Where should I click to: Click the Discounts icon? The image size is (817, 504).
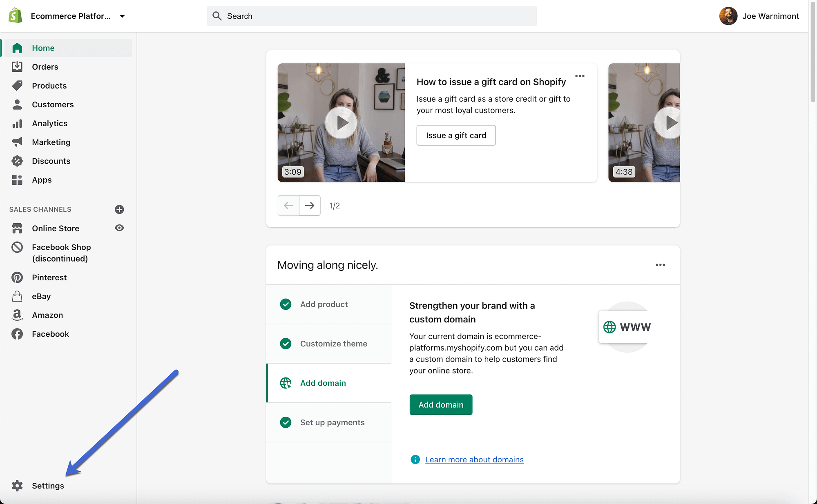click(17, 161)
